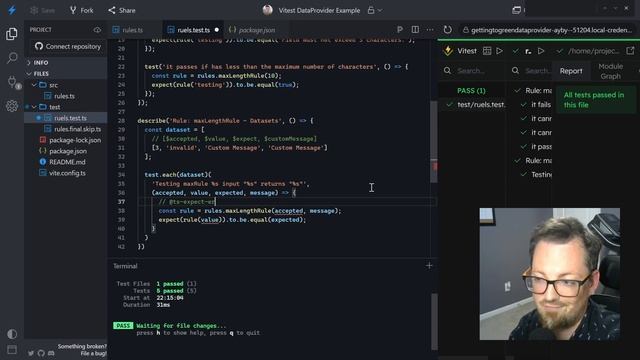
Task: Click terminal vertical scrollbar
Action: click(434, 322)
